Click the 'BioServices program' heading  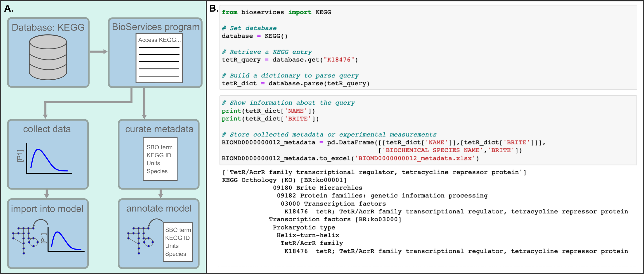tap(156, 27)
